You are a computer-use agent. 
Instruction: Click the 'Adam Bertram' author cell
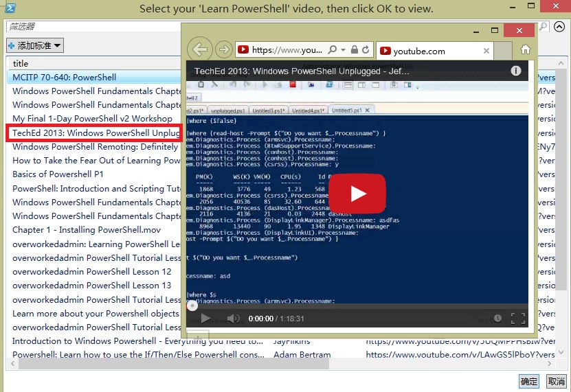(x=302, y=354)
